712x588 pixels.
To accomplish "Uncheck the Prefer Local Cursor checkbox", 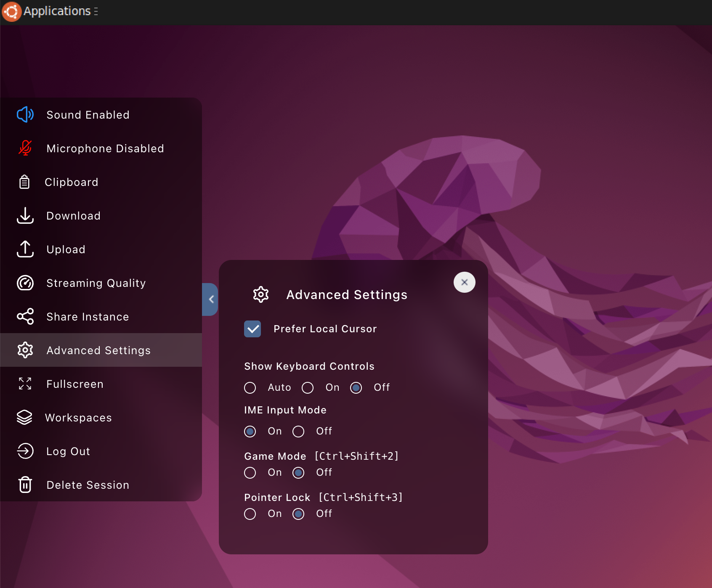I will click(252, 329).
